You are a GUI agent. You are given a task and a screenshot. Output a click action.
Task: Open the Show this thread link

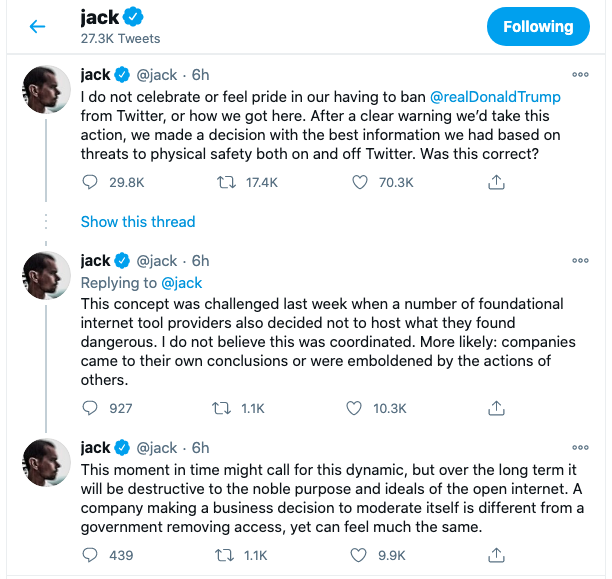click(x=138, y=222)
